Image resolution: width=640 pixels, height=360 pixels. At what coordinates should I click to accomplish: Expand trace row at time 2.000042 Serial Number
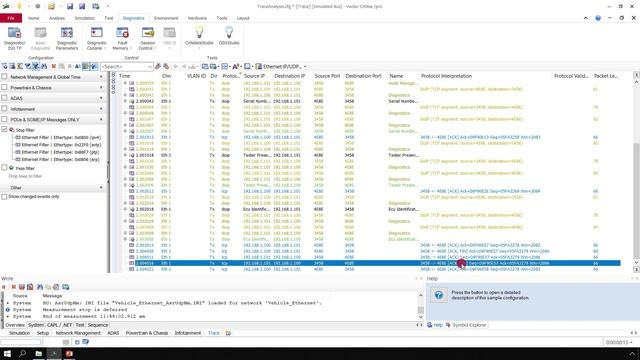point(126,101)
